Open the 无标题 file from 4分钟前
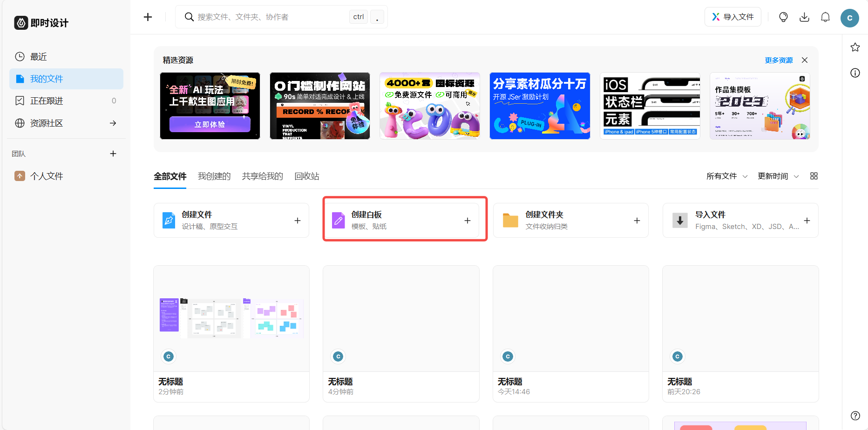Image resolution: width=868 pixels, height=430 pixels. (401, 334)
